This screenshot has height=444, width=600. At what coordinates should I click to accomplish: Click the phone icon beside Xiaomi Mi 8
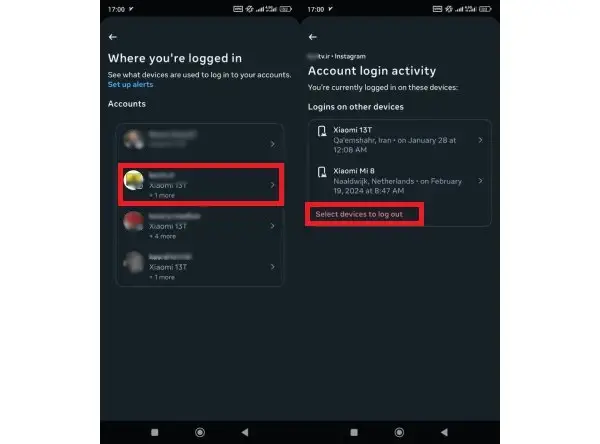[x=322, y=176]
